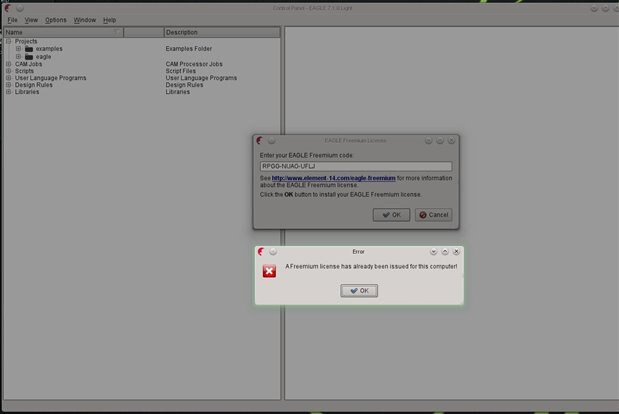
Task: Expand the eagle folder node
Action: pos(18,56)
